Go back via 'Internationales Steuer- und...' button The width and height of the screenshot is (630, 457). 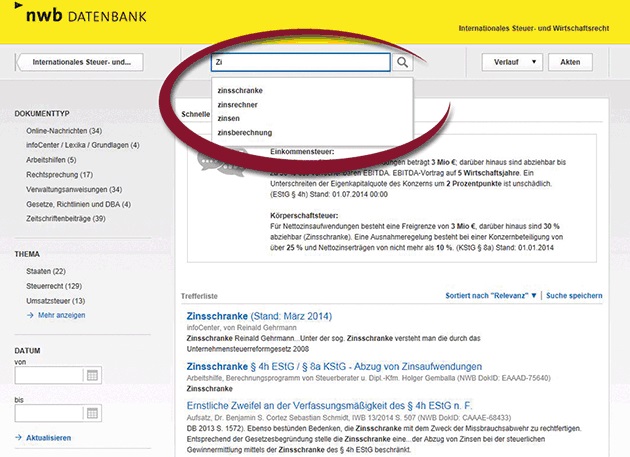point(80,62)
